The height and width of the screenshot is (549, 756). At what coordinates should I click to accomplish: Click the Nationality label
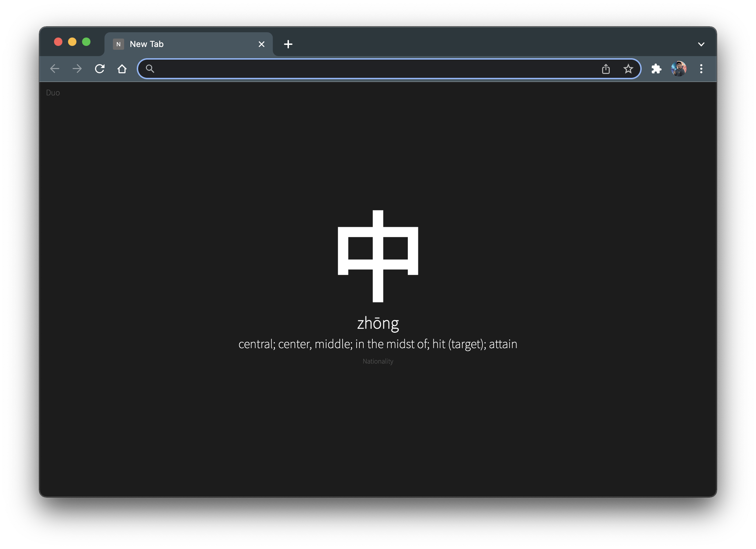[378, 361]
